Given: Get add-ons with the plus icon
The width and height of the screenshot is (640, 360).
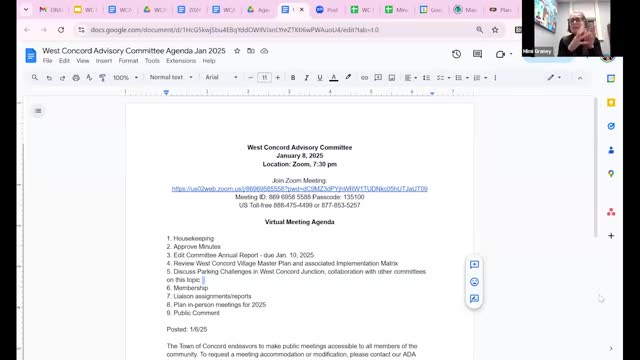Looking at the screenshot, I should click(x=611, y=236).
